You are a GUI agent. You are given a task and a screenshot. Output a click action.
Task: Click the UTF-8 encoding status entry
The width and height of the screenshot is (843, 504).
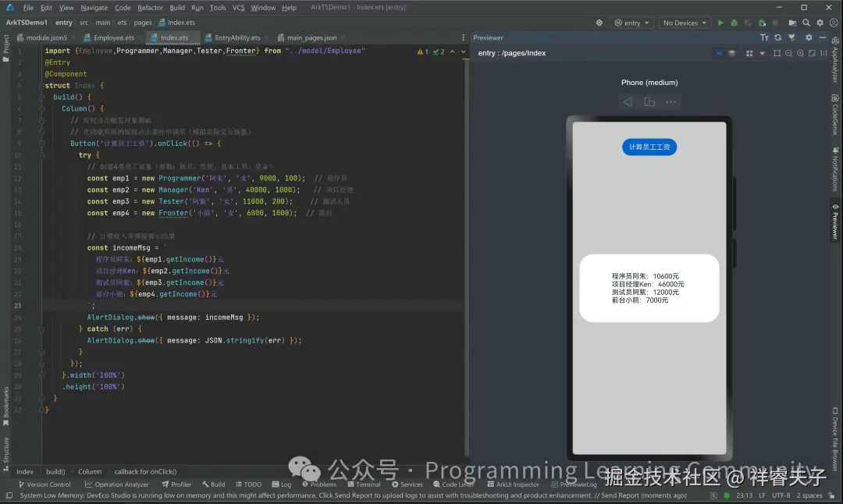tap(781, 495)
